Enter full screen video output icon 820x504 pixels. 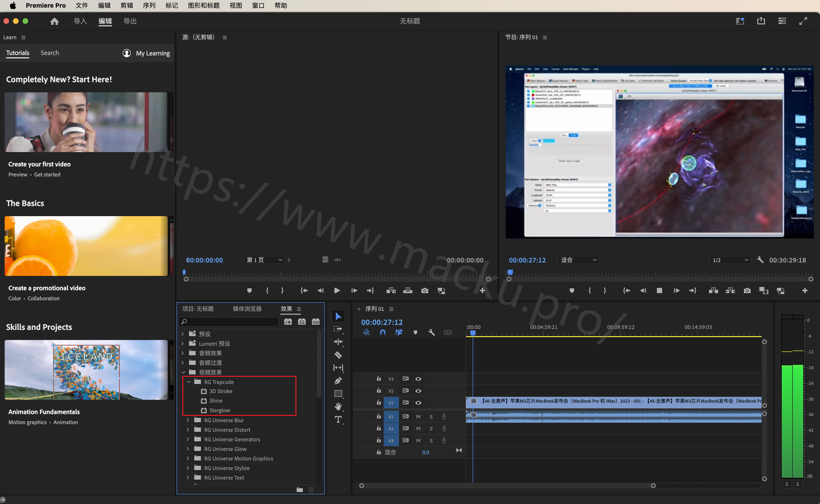click(803, 21)
